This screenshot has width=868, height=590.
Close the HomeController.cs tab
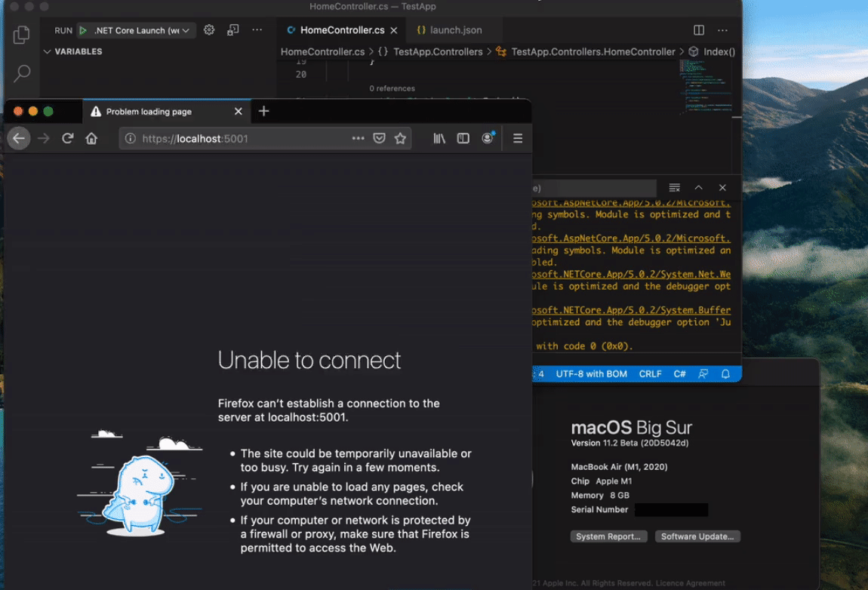coord(393,30)
